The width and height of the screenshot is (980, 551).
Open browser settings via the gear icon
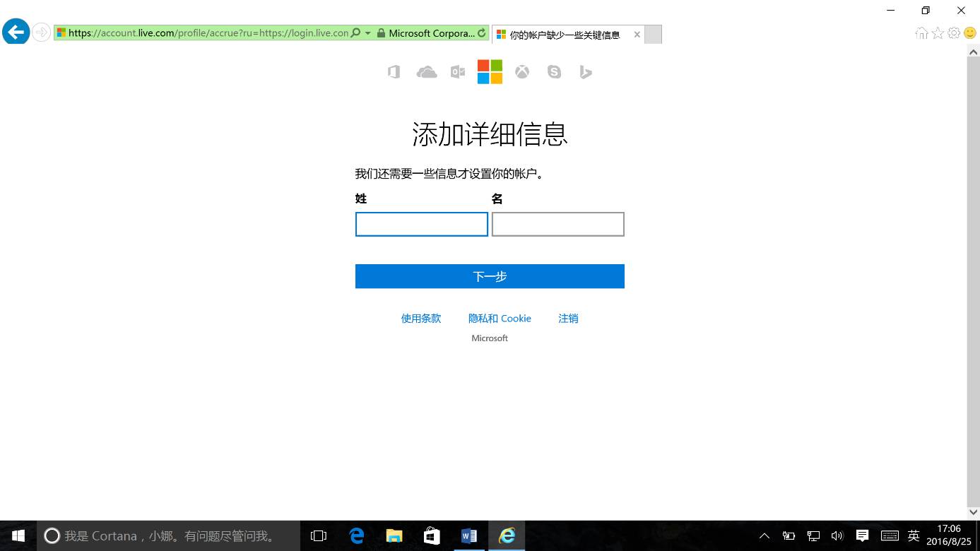point(954,32)
